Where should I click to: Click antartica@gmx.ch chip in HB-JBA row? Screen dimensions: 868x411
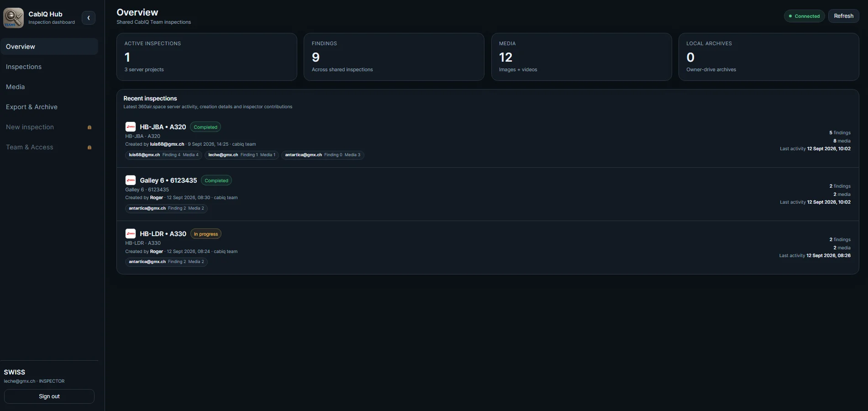click(323, 155)
